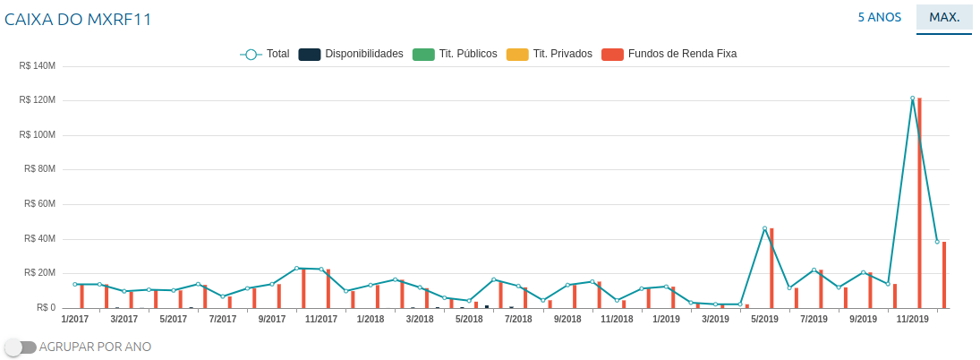Image resolution: width=980 pixels, height=360 pixels.
Task: Click the CAIXA DO MXRF11 title
Action: (78, 20)
